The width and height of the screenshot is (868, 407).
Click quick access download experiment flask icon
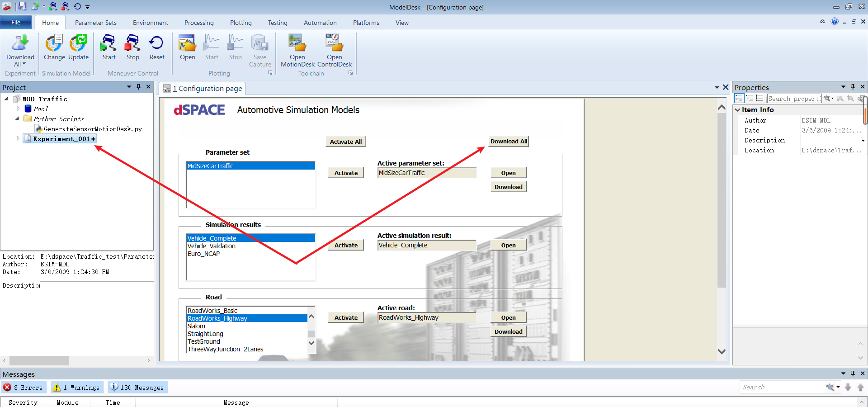click(x=35, y=6)
